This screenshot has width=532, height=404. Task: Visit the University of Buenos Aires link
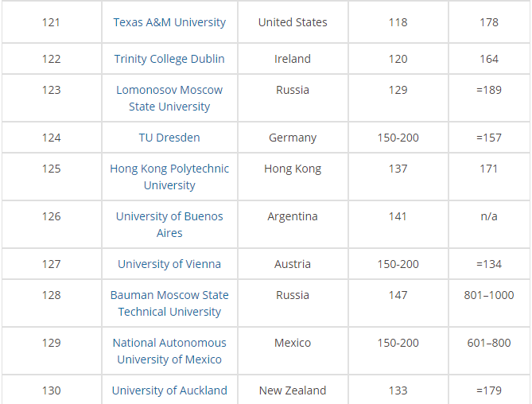coord(169,224)
